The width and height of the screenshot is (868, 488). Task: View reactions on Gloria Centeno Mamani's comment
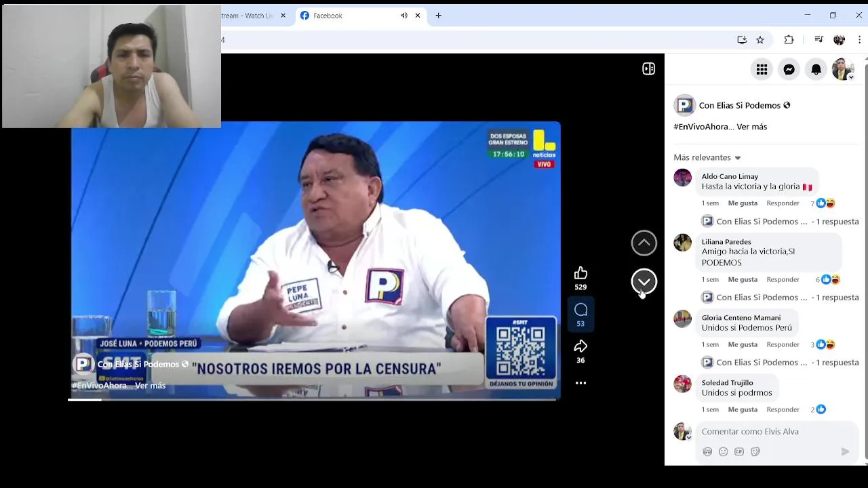pos(823,344)
